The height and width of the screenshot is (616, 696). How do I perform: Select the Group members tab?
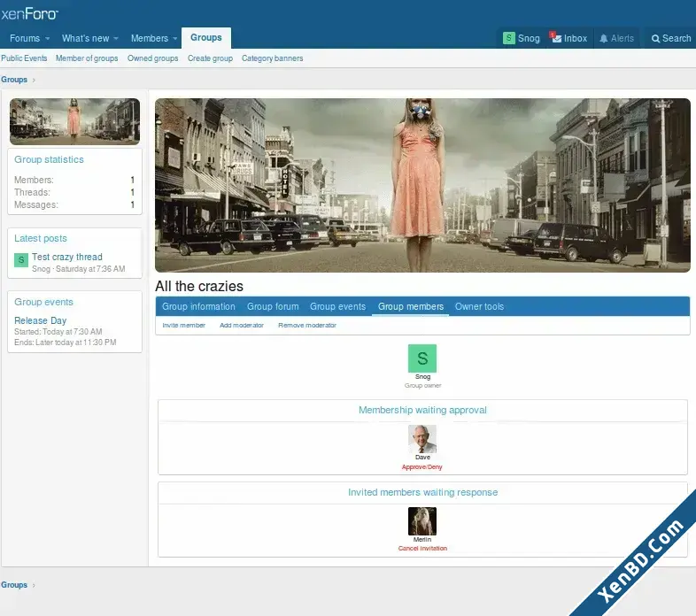411,306
